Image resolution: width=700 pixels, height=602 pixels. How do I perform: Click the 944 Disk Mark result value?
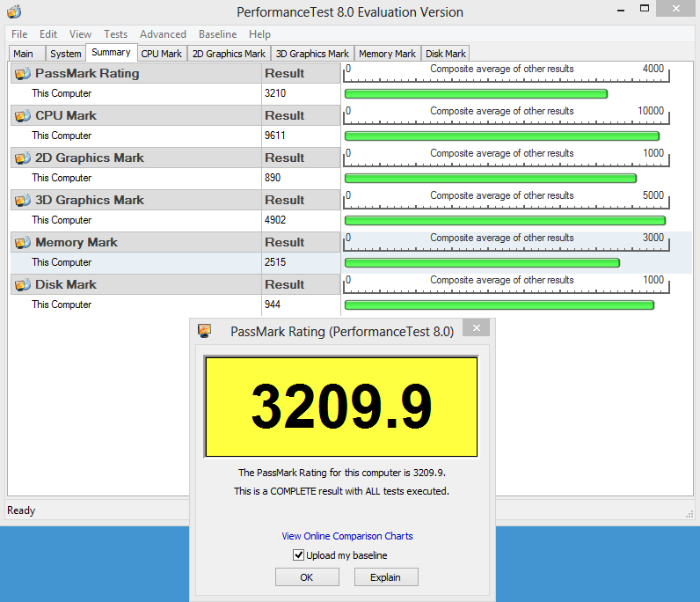(273, 305)
